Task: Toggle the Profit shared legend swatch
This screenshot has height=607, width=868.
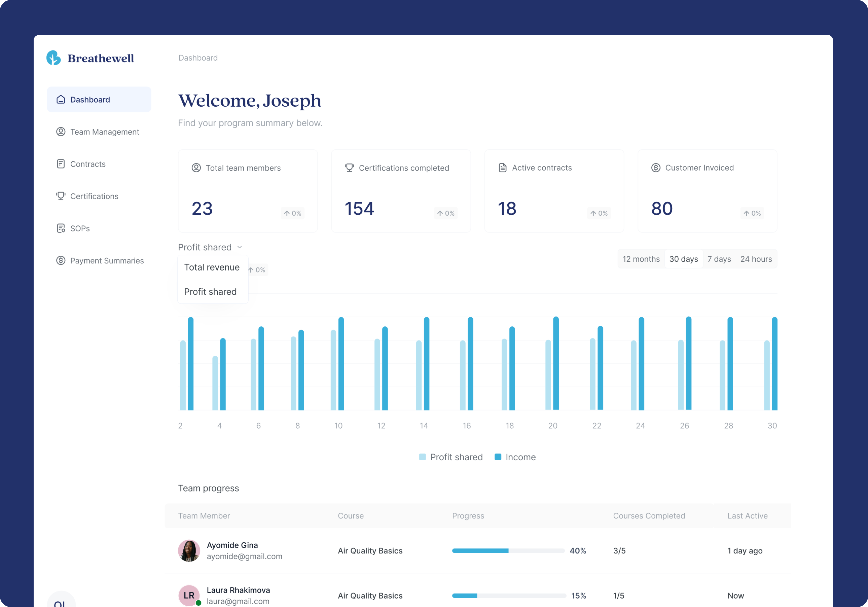Action: [x=422, y=457]
